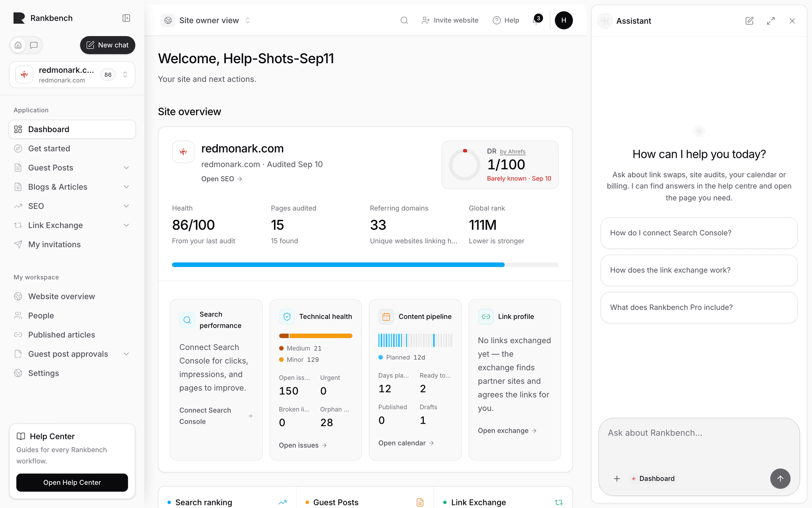Click Search ranking trend icon

point(282,502)
